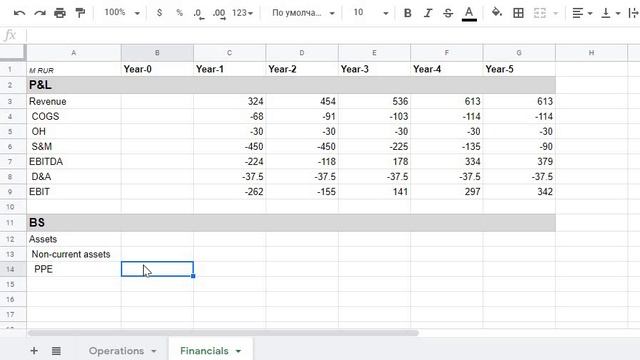Open the font family dropdown
640x360 pixels.
pyautogui.click(x=303, y=13)
